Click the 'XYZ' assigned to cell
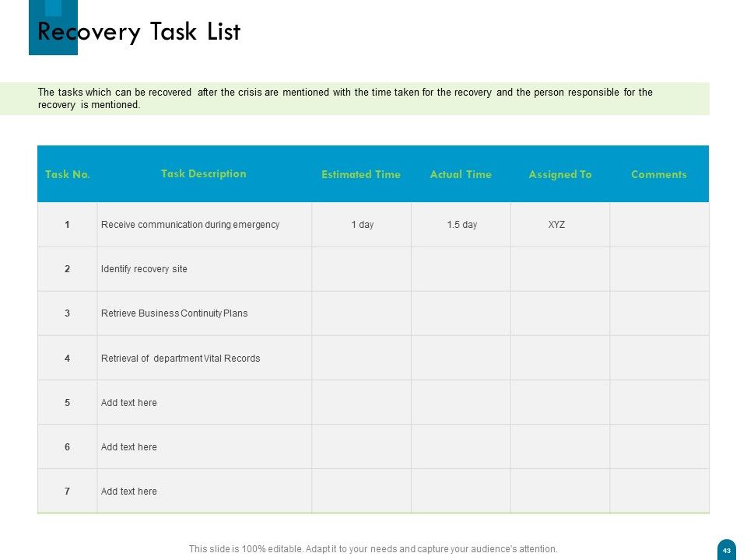The image size is (747, 560). click(x=560, y=224)
